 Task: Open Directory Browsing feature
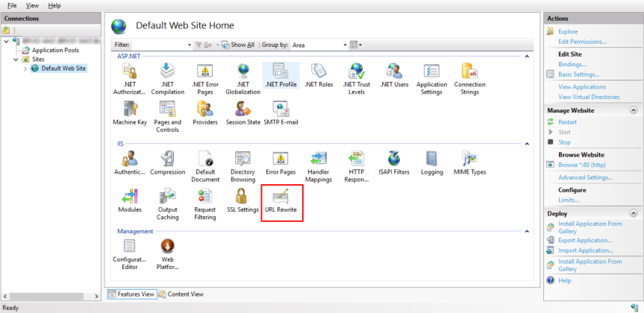(243, 166)
